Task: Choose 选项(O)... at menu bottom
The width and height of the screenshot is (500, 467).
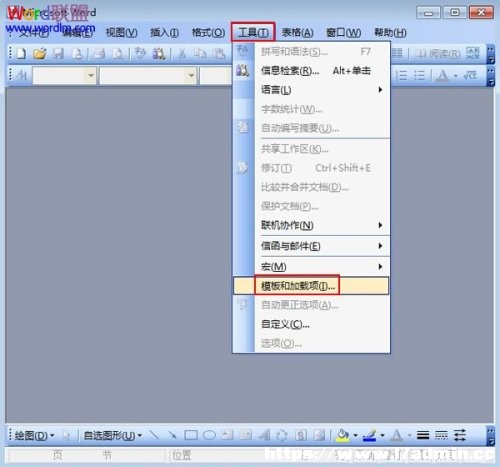Action: click(x=311, y=343)
